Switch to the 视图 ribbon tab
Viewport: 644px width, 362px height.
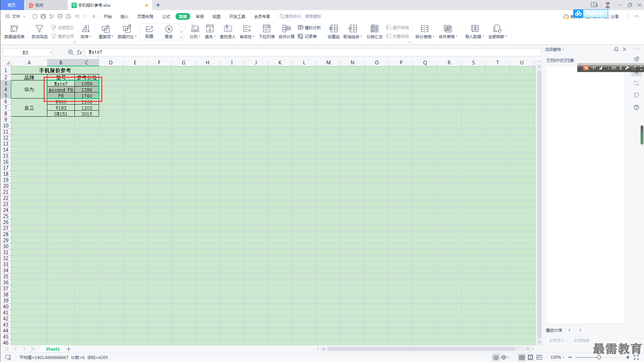point(216,16)
